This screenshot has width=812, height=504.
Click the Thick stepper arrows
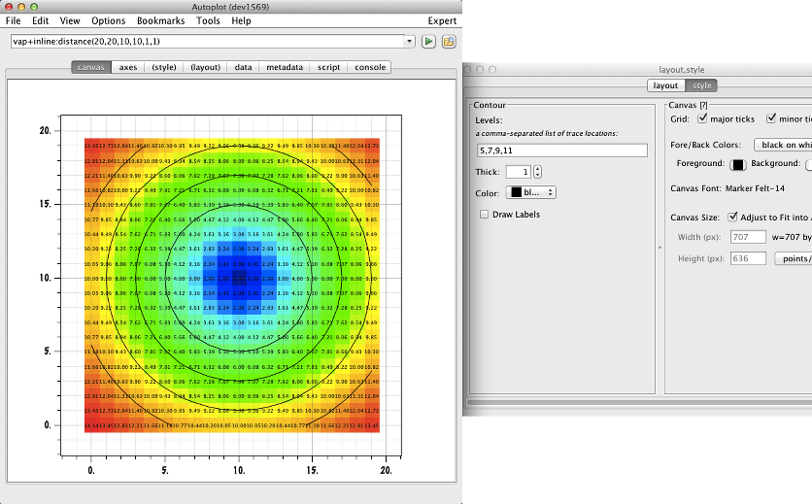[x=537, y=172]
